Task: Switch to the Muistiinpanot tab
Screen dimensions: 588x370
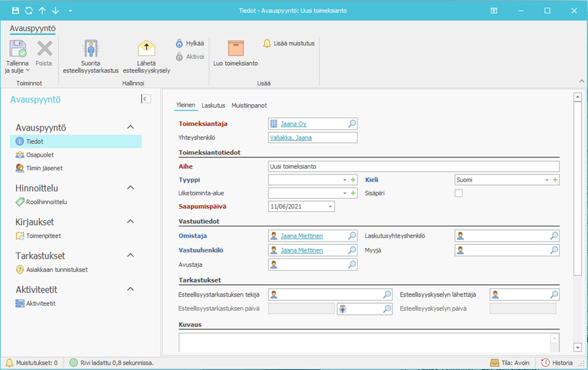Action: click(249, 105)
